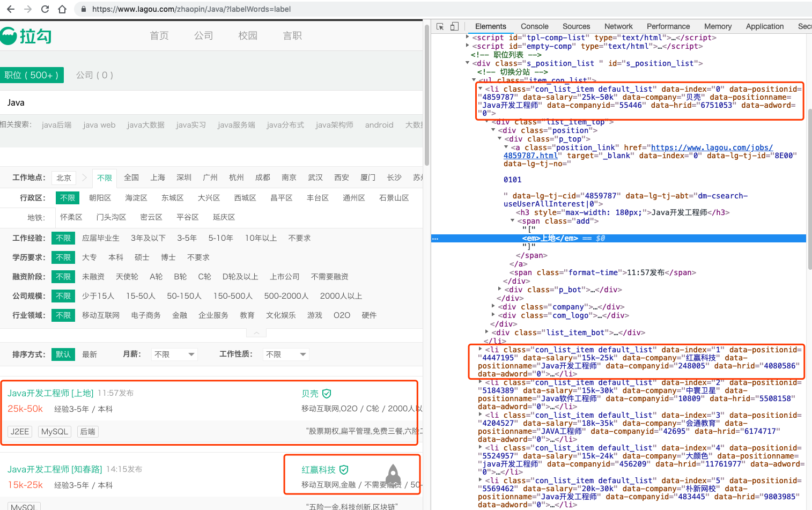Image resolution: width=812 pixels, height=510 pixels.
Task: Activate the DevTools inspect element icon
Action: pos(440,26)
